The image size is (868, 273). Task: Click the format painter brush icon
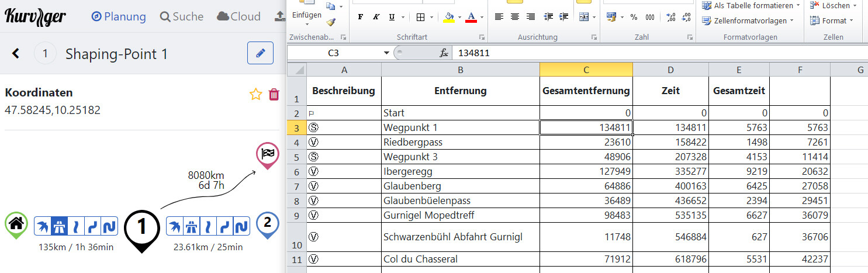[x=331, y=22]
